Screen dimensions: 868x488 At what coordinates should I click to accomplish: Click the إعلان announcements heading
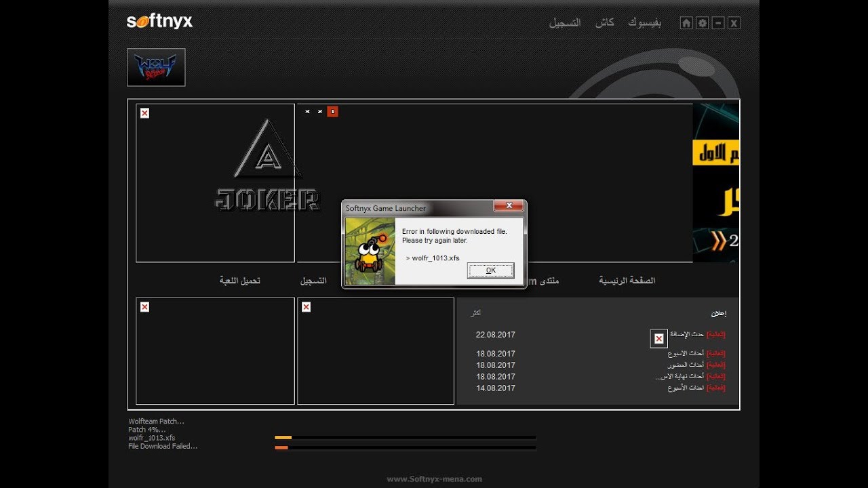(x=718, y=314)
